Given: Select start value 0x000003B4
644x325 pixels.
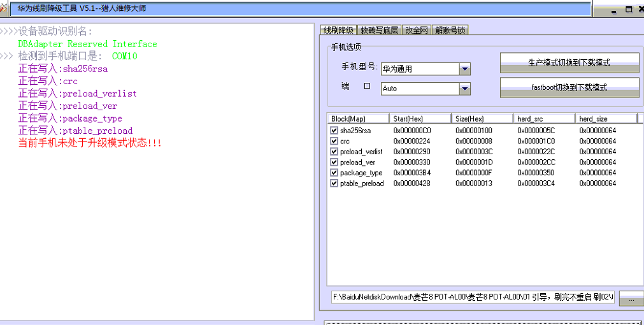Looking at the screenshot, I should coord(412,173).
